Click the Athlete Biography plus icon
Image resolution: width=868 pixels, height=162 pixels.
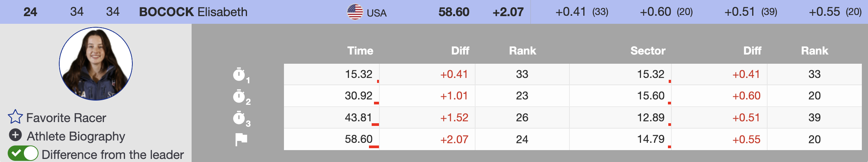coord(15,135)
